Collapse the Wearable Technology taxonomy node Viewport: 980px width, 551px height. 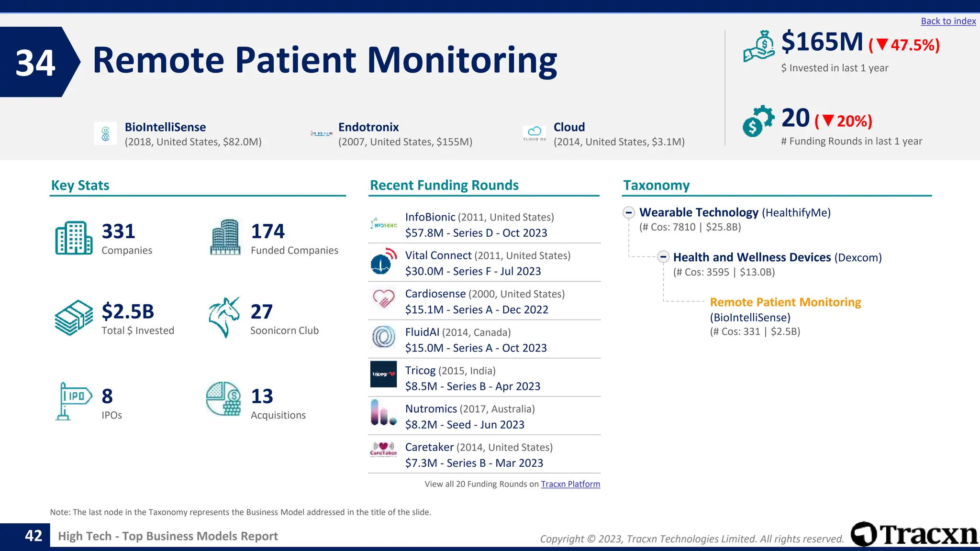coord(629,212)
